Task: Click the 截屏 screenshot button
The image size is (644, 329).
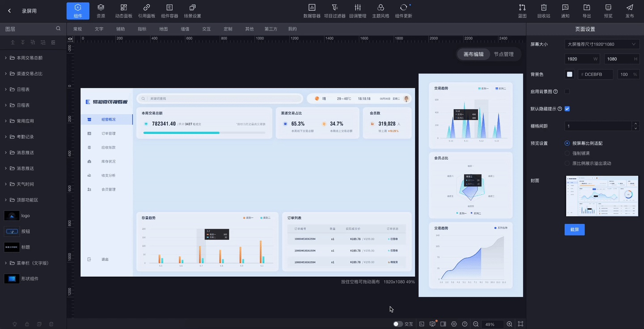Action: point(574,230)
